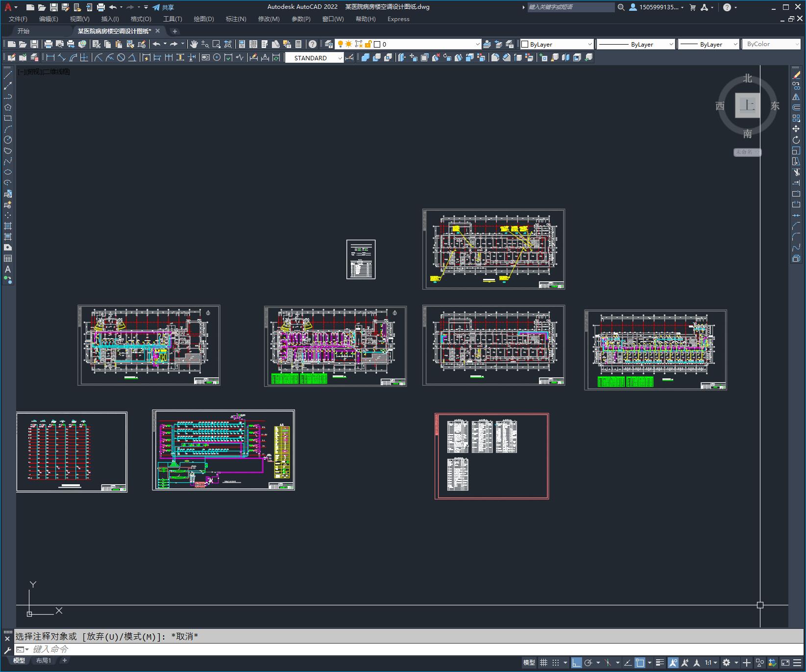806x672 pixels.
Task: Click the Zoom Window icon
Action: 217,44
